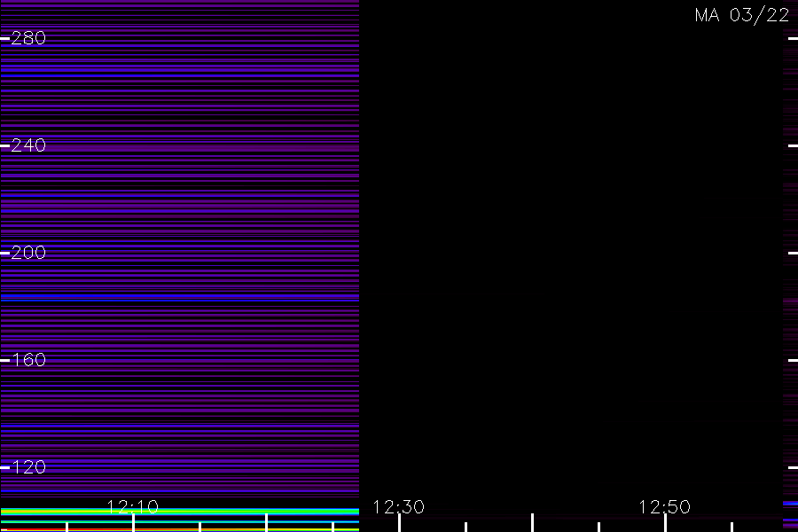The image size is (798, 532).
Task: Click the 12:10 time label
Action: (x=133, y=506)
